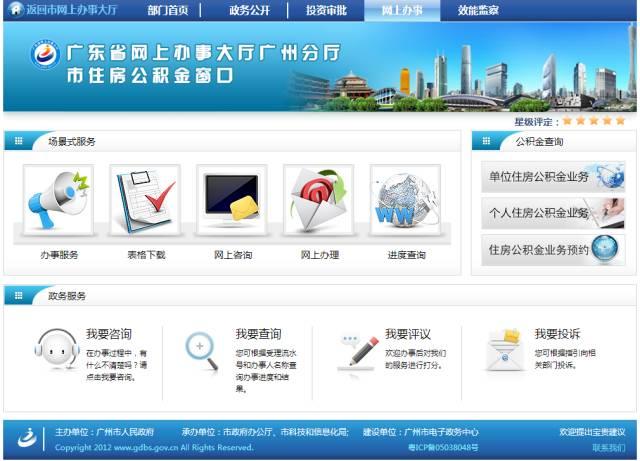Click the 主办单位：广州市人民政府 footer text

point(104,432)
